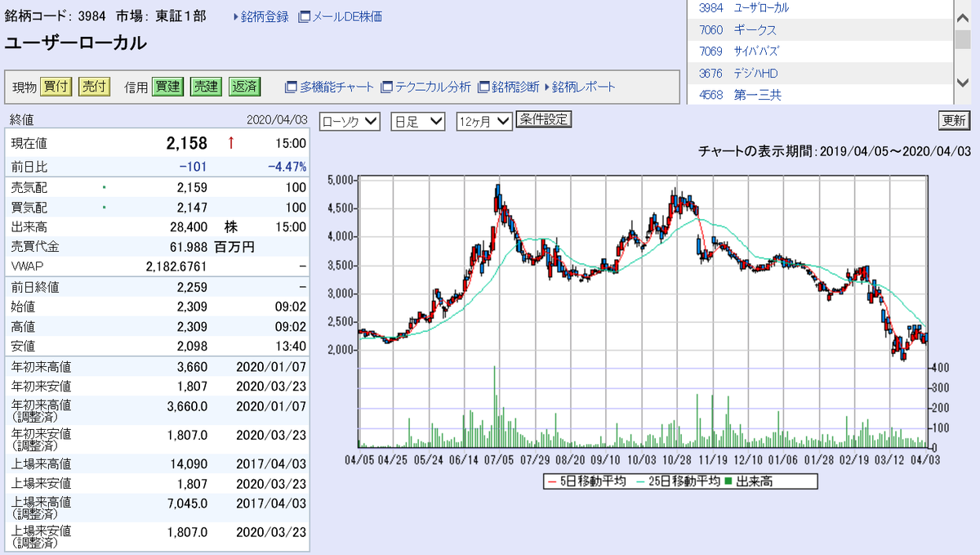
Task: Open the 銘柄登録 link
Action: [x=265, y=16]
